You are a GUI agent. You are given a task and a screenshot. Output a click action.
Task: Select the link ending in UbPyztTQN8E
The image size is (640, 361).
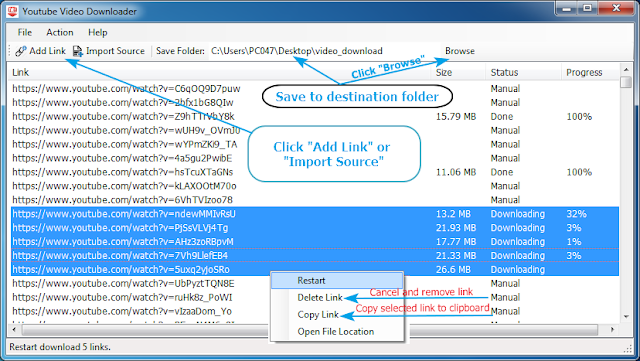(x=123, y=283)
